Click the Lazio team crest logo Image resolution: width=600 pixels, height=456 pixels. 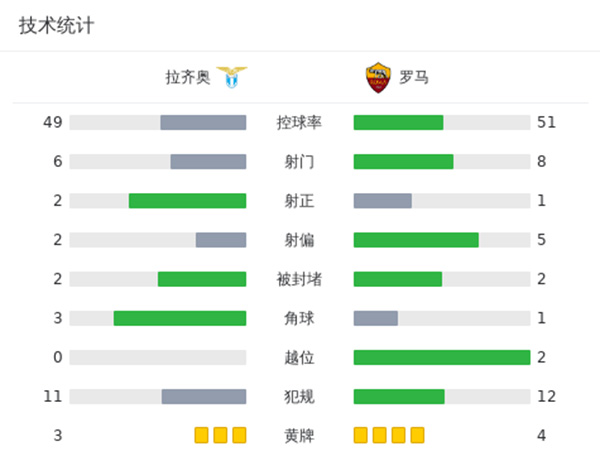point(232,77)
